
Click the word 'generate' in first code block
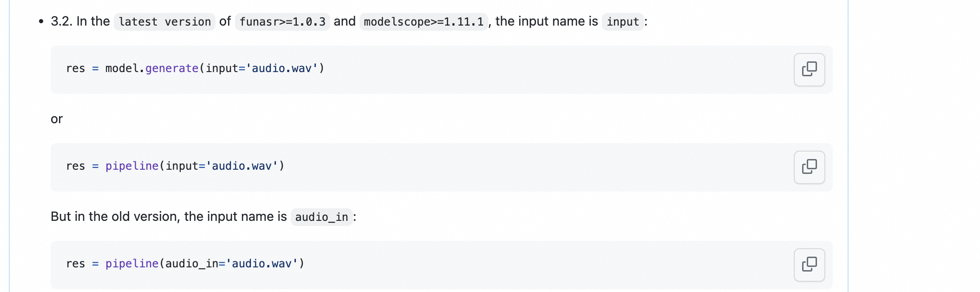[x=172, y=68]
